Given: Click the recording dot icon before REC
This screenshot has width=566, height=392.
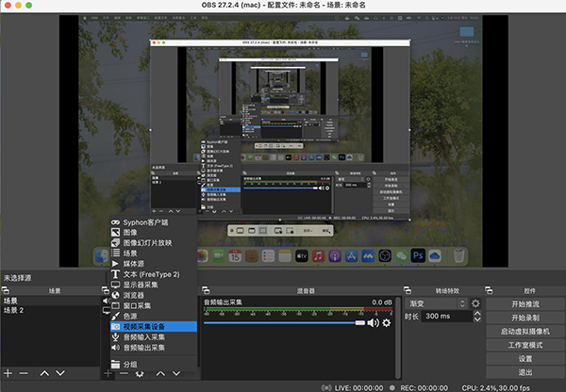Looking at the screenshot, I should [x=392, y=387].
